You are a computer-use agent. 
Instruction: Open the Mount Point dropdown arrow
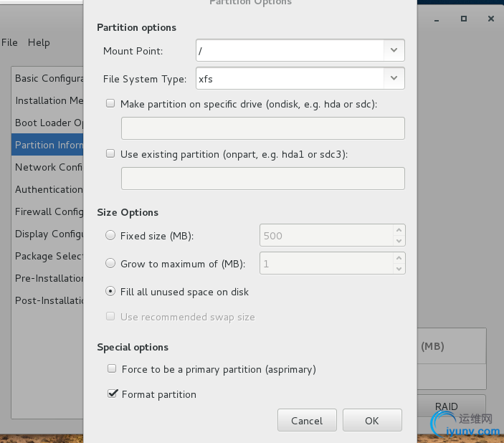click(394, 50)
